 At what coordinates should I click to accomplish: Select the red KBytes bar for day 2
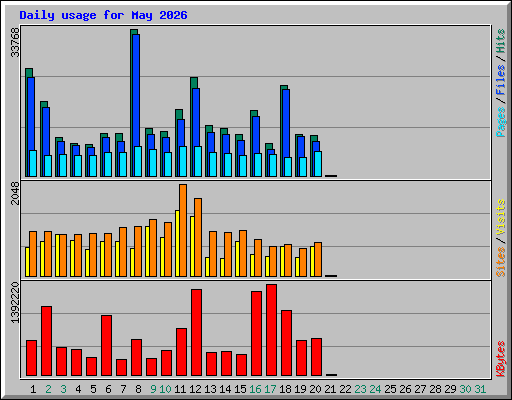point(46,341)
